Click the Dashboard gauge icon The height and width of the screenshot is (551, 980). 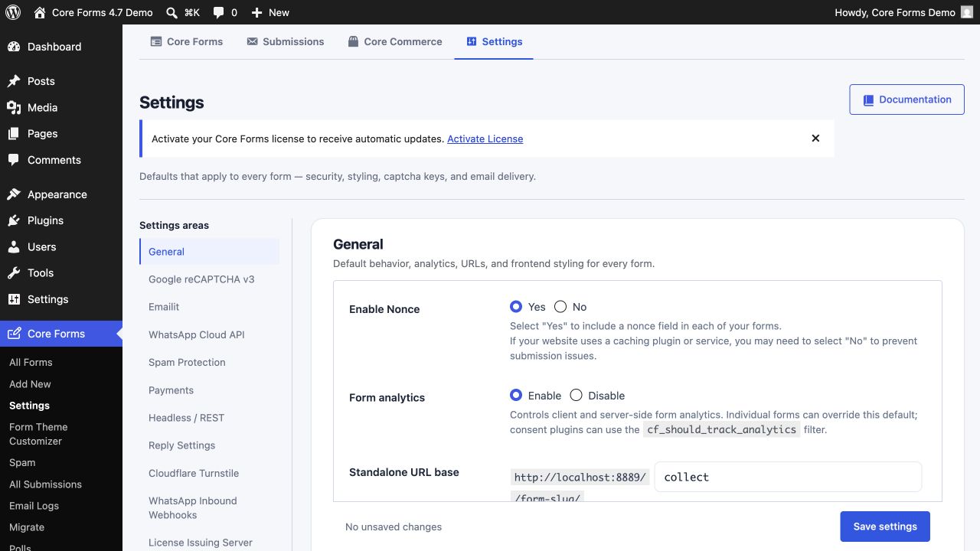[14, 47]
